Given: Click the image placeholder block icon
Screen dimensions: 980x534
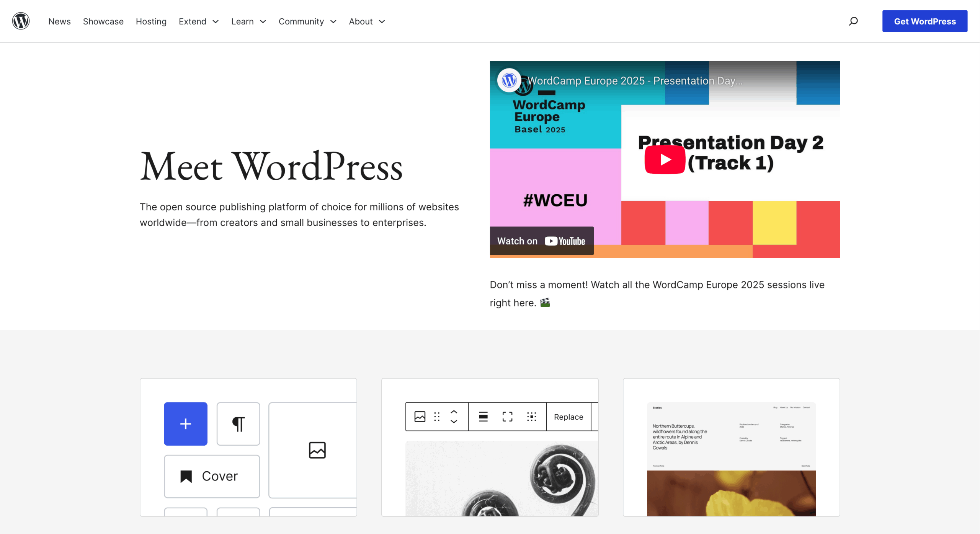Looking at the screenshot, I should coord(317,450).
